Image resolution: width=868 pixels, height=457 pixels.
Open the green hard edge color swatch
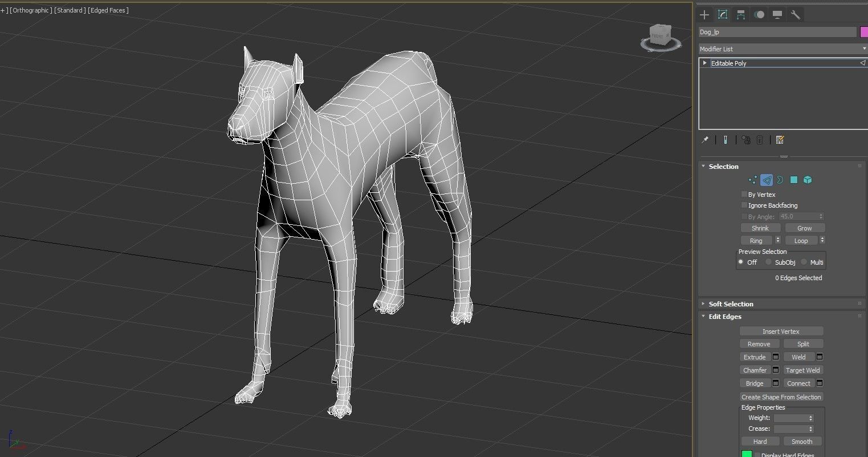(x=747, y=454)
